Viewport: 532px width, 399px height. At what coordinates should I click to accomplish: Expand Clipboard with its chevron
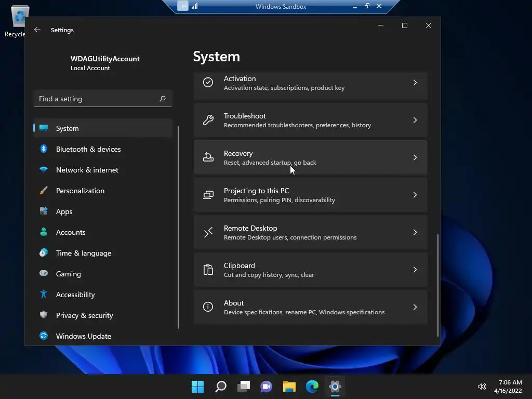[x=415, y=270]
